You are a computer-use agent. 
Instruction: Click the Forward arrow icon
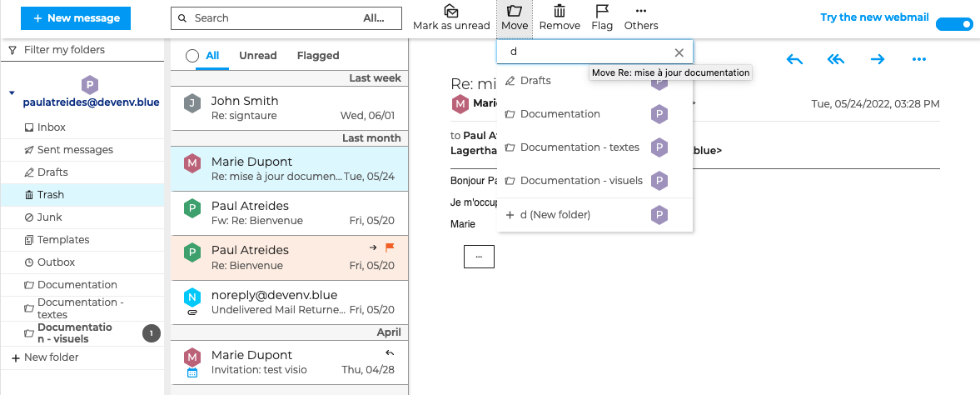[x=878, y=59]
